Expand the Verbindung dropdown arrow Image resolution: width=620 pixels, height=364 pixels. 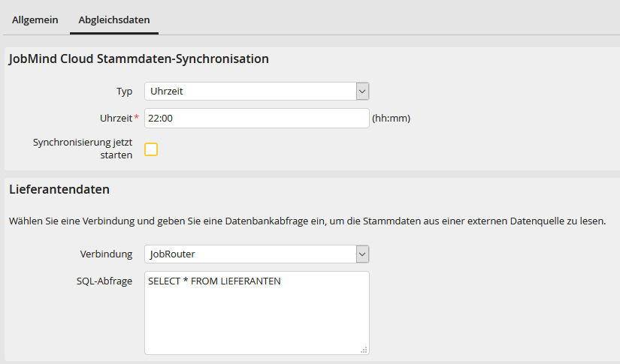pos(362,254)
